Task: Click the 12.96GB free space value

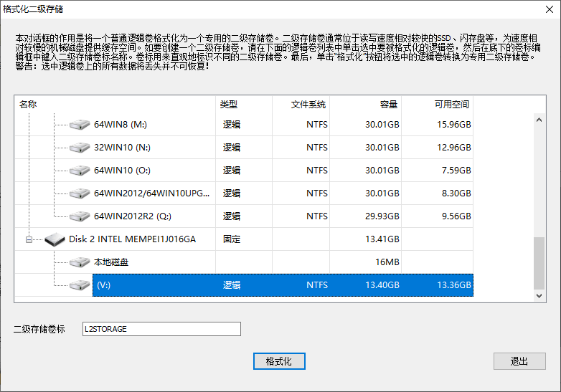Action: tap(453, 148)
